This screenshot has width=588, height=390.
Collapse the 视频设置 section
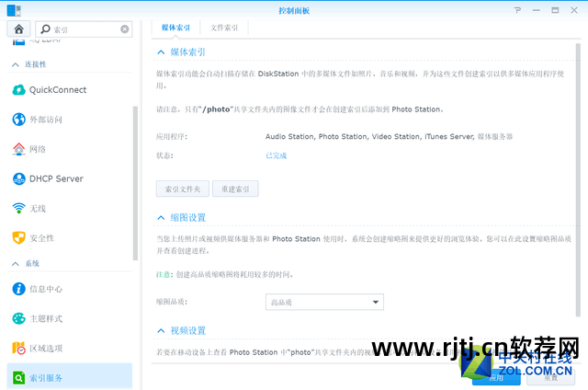[161, 331]
